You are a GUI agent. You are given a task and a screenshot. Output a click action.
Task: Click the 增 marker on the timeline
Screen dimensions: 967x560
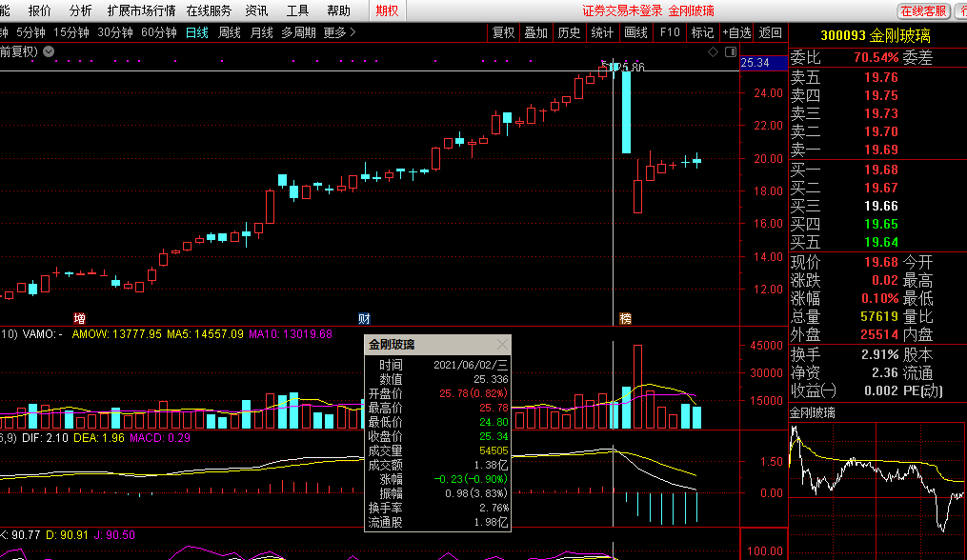click(80, 319)
